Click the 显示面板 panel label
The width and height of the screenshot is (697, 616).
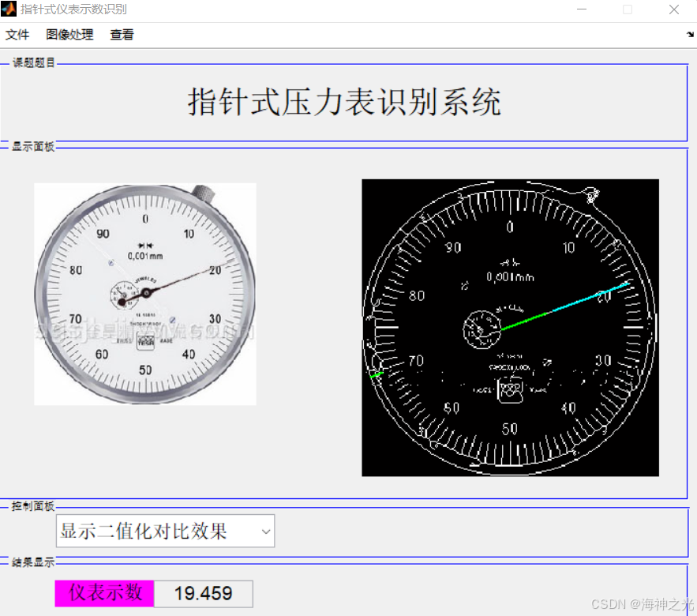32,146
